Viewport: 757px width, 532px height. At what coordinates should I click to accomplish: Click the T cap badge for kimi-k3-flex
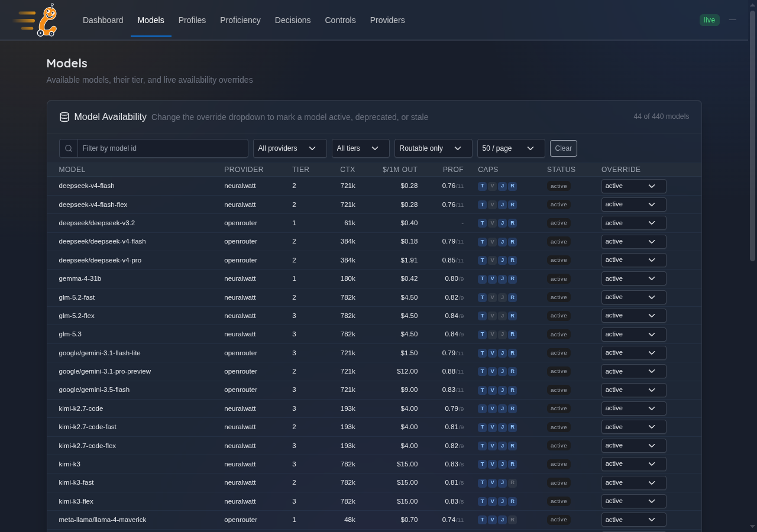[x=482, y=501]
